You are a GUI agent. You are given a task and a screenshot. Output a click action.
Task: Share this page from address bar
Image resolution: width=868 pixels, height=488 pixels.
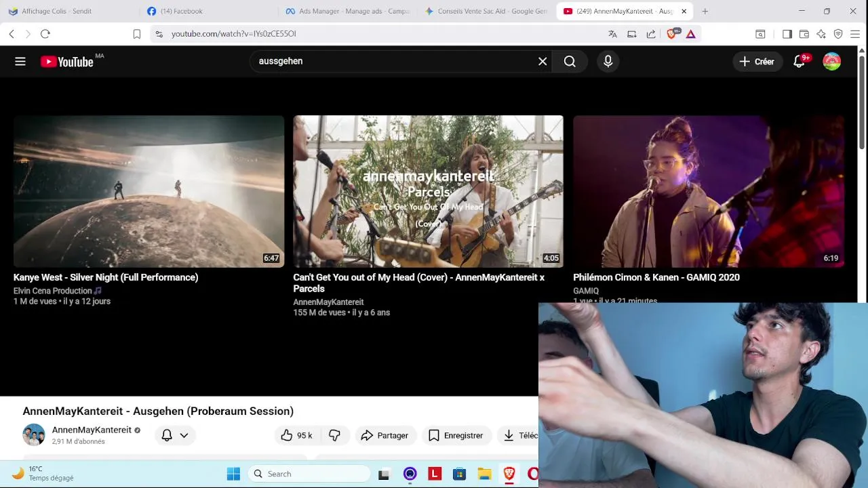[651, 34]
